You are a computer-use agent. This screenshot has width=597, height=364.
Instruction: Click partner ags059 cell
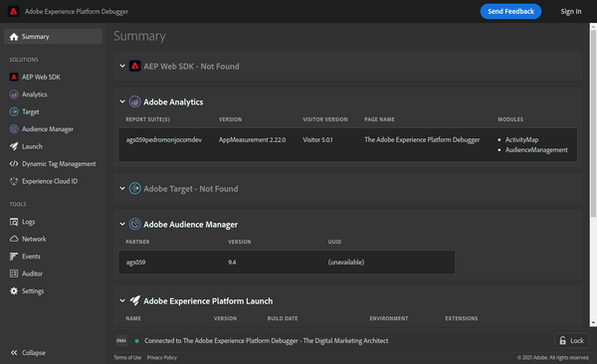pyautogui.click(x=136, y=262)
